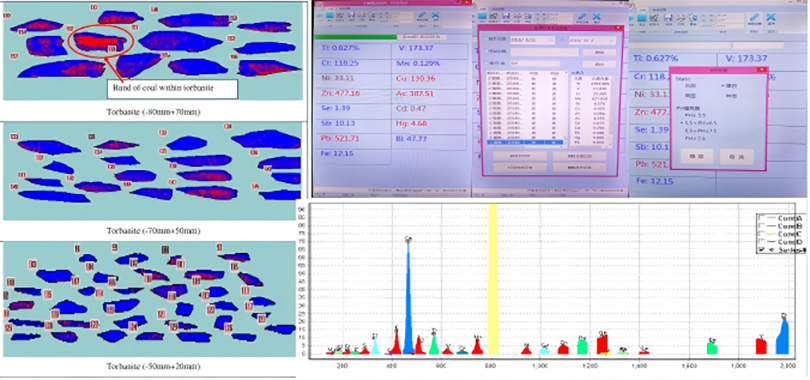810x380 pixels.
Task: Tick the date-range checkbox in the query dialog
Action: (486, 39)
